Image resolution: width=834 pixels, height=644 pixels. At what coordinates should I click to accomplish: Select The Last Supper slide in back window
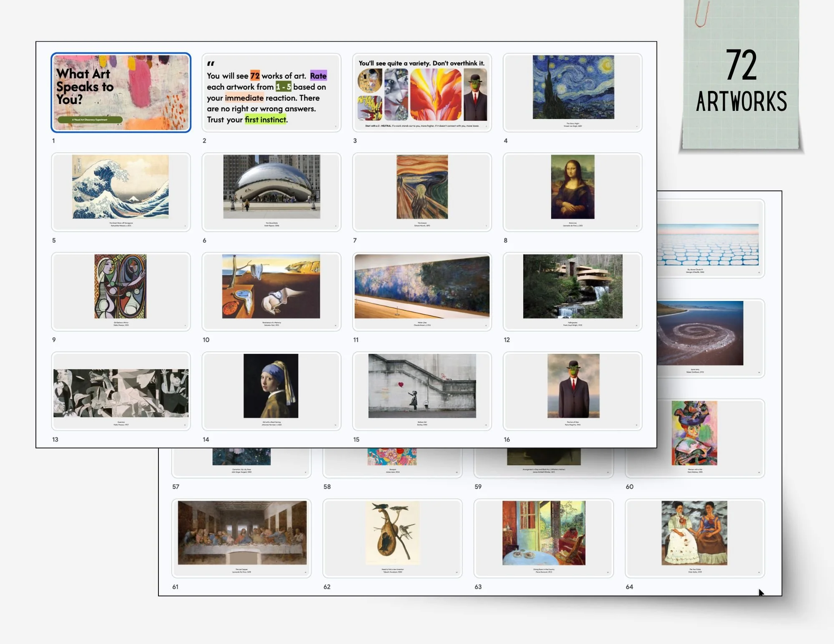tap(241, 538)
